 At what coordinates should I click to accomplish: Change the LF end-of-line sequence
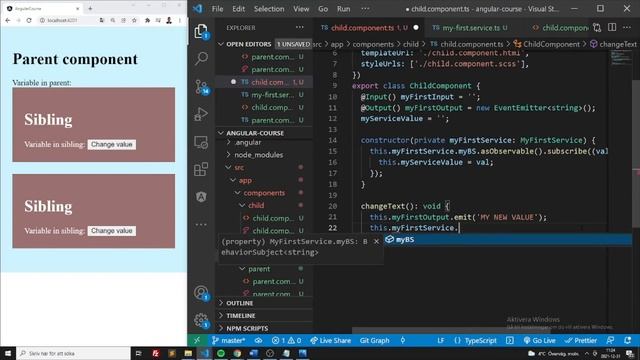coord(440,340)
